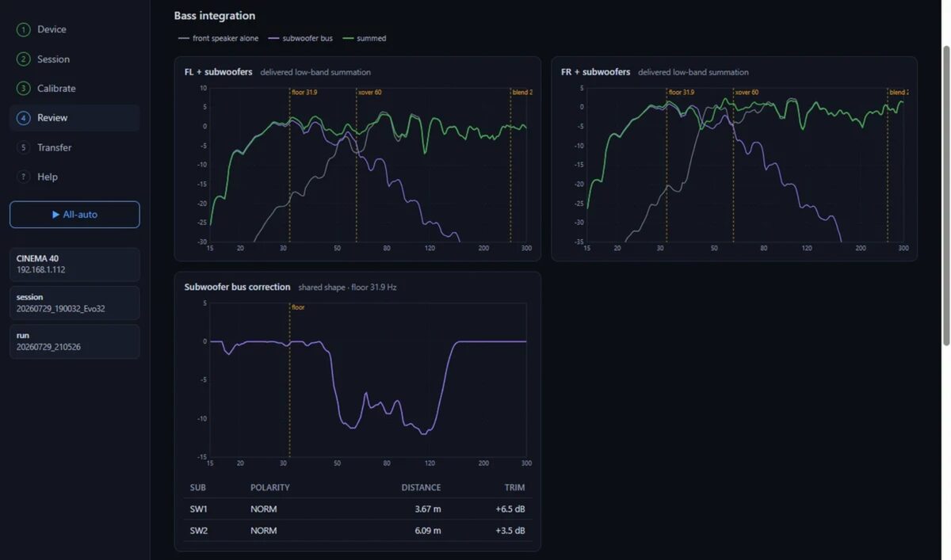Click the front speaker alone legend entry
This screenshot has width=951, height=560.
pyautogui.click(x=218, y=38)
